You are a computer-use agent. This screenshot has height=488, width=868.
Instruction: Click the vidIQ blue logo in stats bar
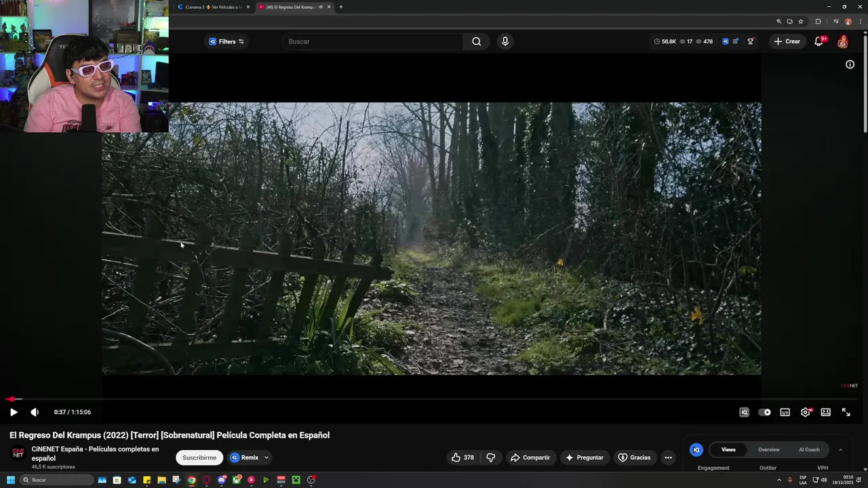pos(725,41)
